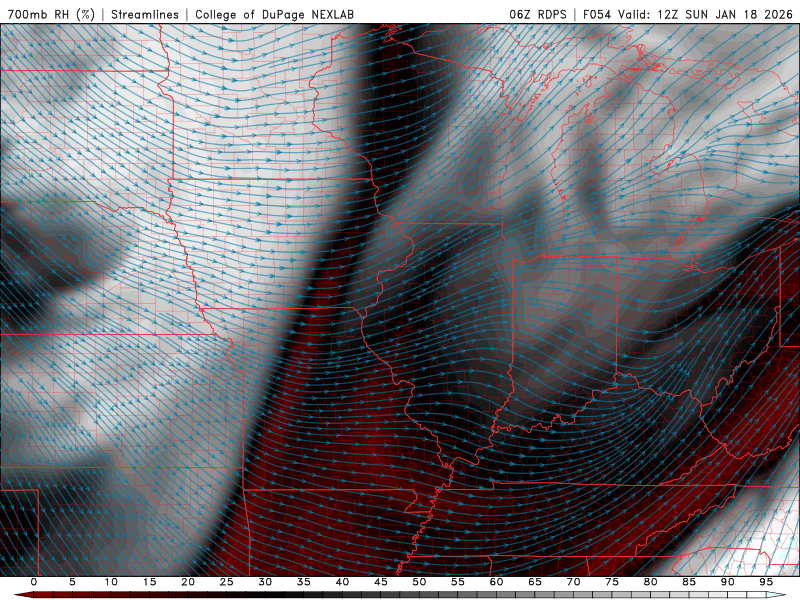
Task: Click the '15' value on the colorbar scale
Action: [149, 582]
